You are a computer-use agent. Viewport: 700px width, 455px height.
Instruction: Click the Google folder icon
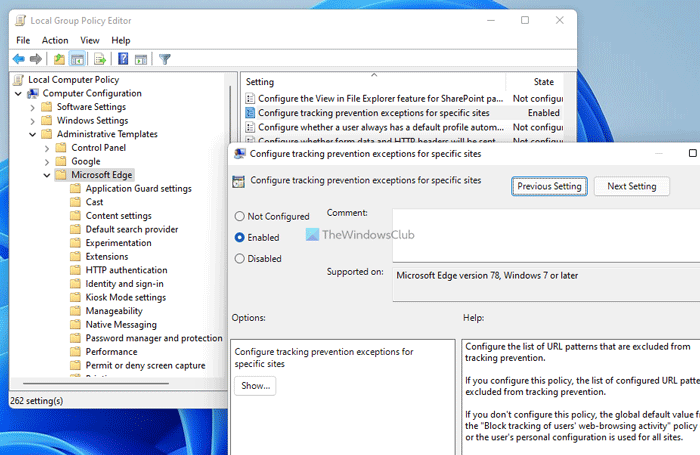click(61, 161)
